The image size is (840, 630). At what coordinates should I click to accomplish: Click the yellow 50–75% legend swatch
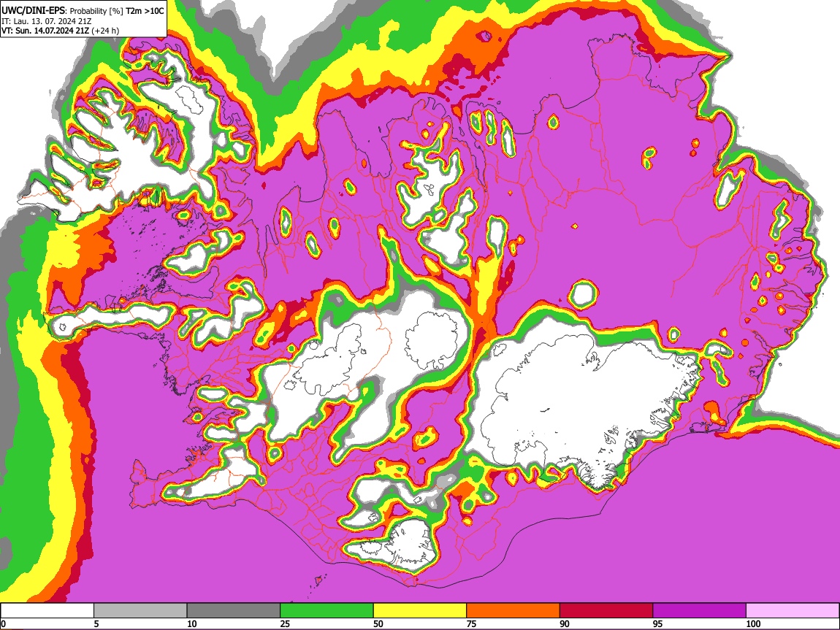pos(420,611)
